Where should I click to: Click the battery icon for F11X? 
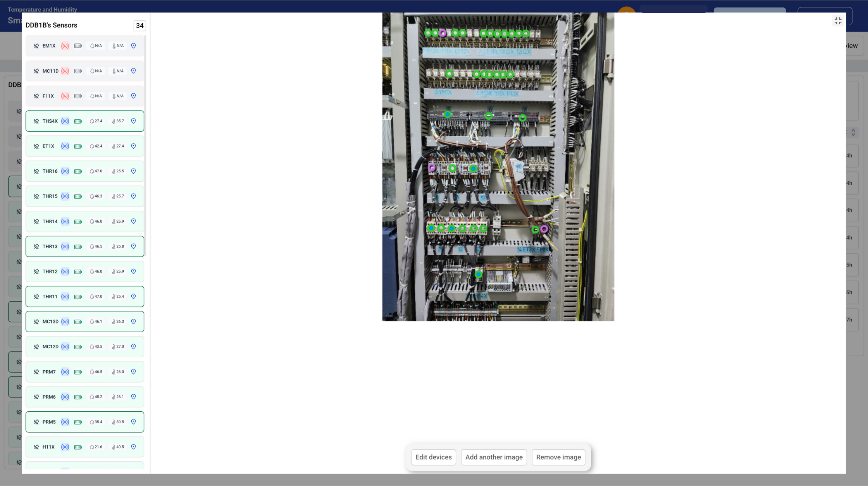pos(78,96)
